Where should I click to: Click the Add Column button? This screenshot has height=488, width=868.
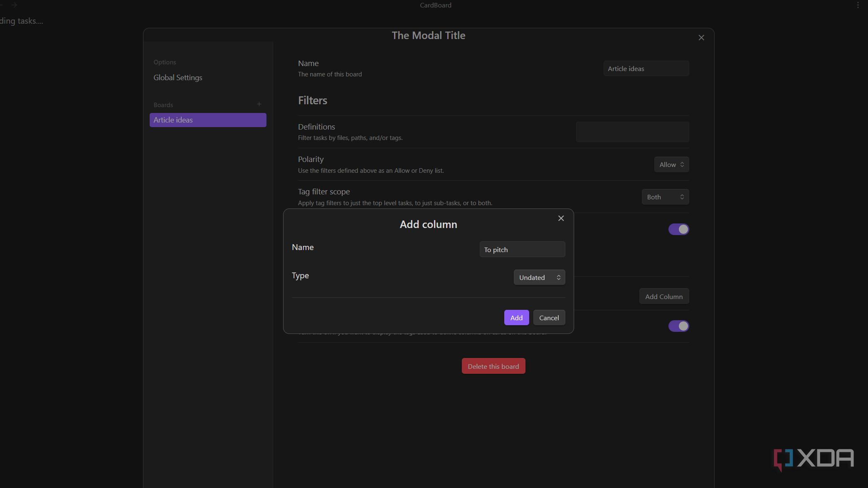(664, 297)
